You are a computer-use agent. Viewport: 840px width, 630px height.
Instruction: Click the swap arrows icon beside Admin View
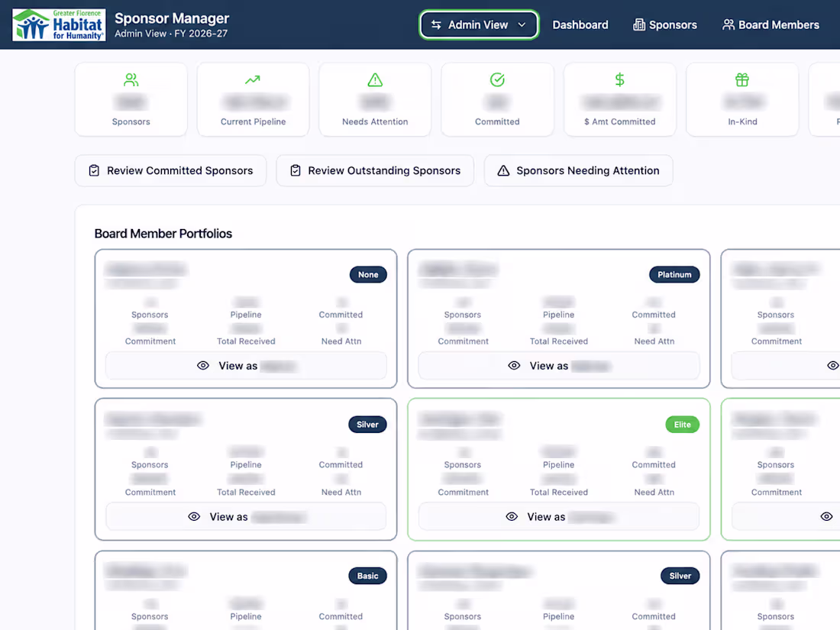[x=436, y=24]
